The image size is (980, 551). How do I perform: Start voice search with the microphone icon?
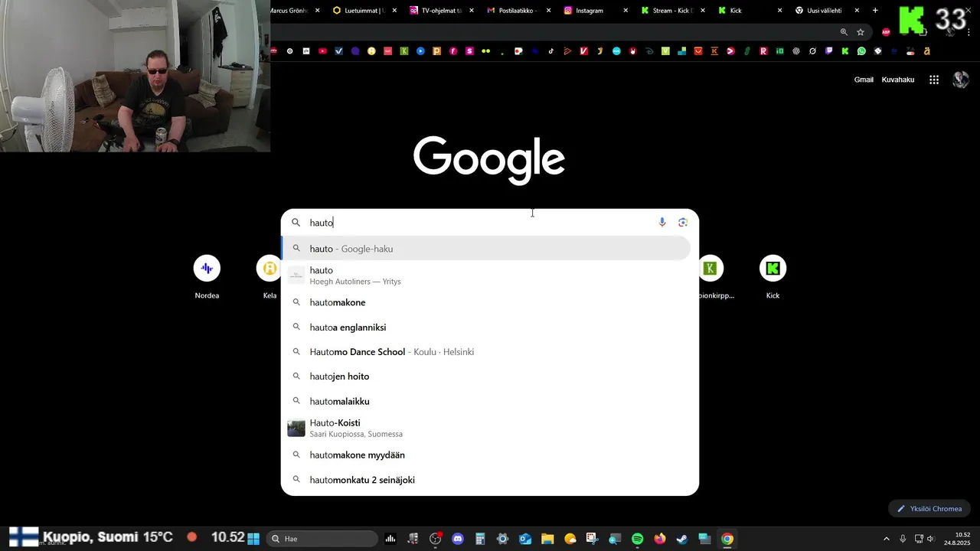pos(662,223)
